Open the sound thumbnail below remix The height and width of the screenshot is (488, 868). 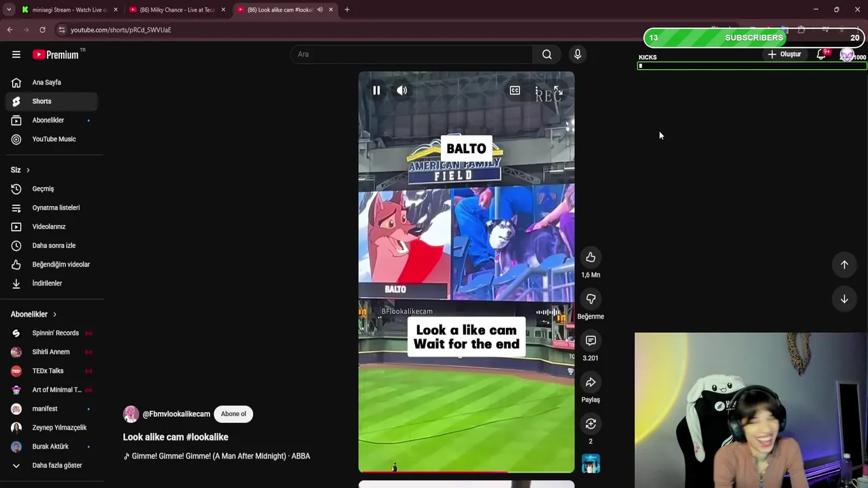click(591, 464)
